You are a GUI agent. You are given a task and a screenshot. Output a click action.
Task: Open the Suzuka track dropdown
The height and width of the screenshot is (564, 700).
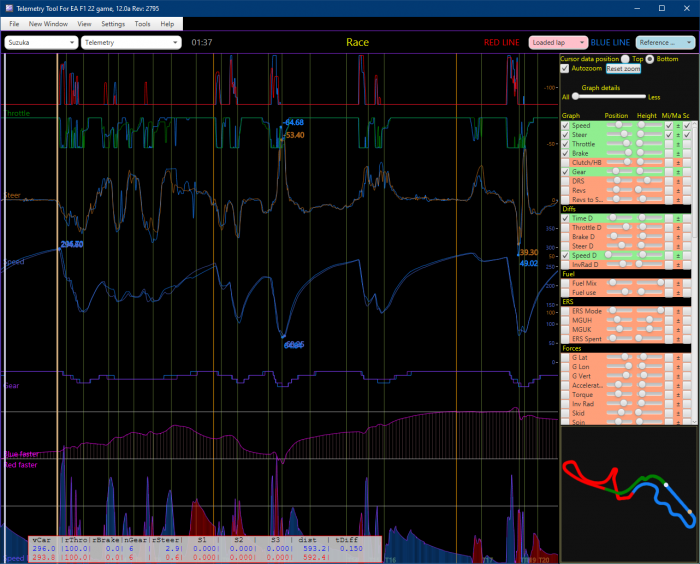41,42
